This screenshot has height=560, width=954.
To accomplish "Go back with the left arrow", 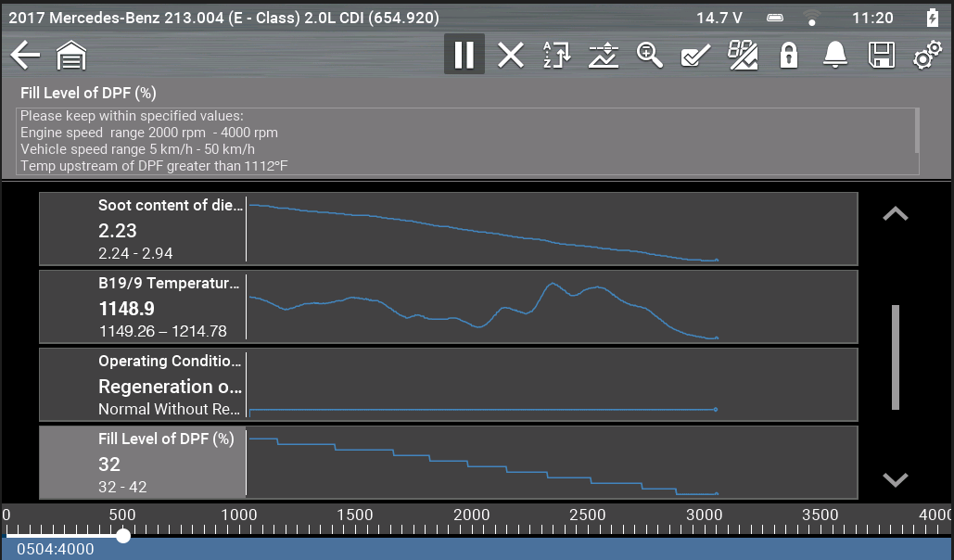I will coord(25,57).
